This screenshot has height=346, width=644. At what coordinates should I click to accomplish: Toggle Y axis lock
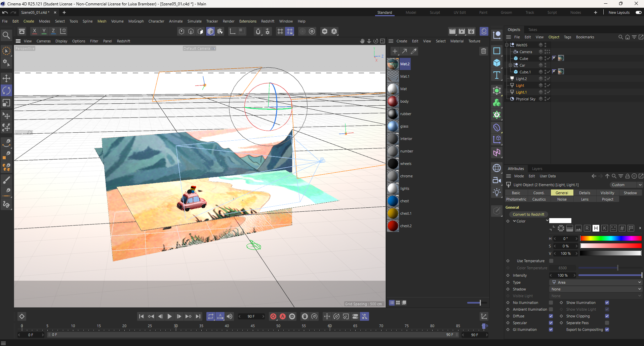point(44,31)
